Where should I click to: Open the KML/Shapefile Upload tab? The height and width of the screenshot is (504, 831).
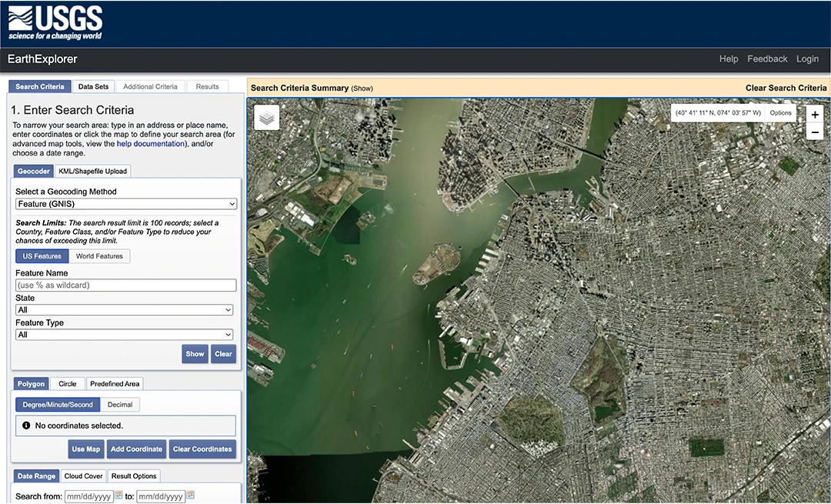(93, 171)
